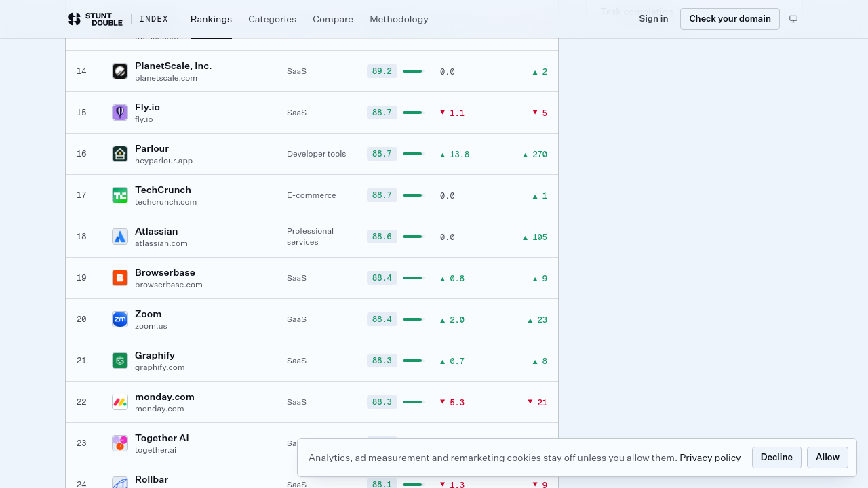The image size is (868, 488).
Task: Click the Zoom blue logo icon
Action: [x=120, y=319]
